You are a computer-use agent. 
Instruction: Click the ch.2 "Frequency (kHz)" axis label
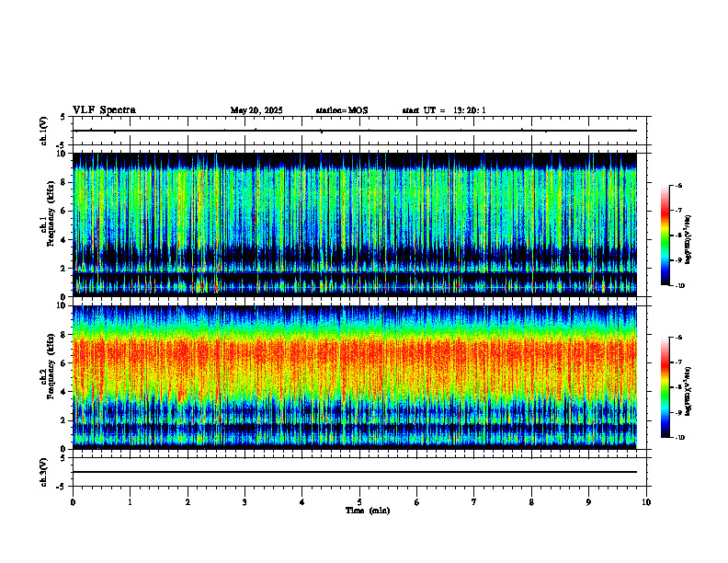click(x=51, y=366)
